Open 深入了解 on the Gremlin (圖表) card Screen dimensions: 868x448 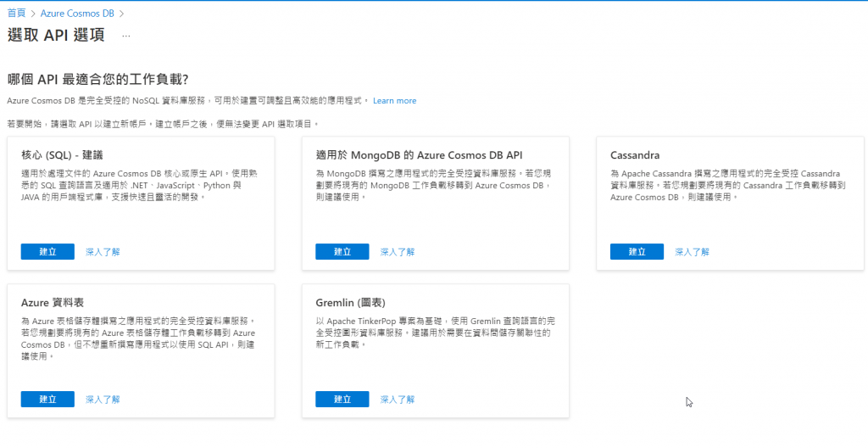[398, 399]
